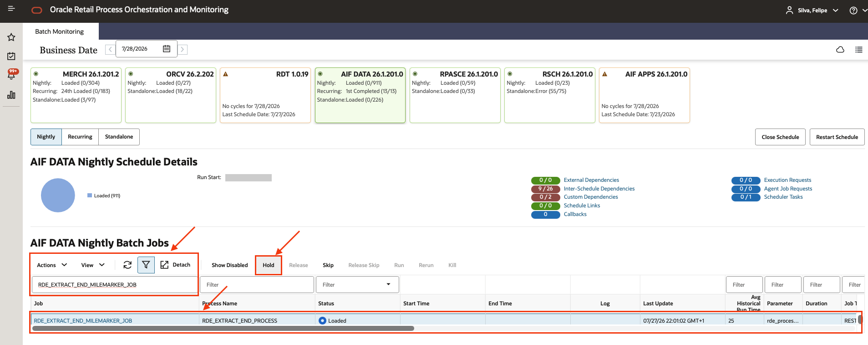Toggle Show Disabled jobs

tap(230, 265)
